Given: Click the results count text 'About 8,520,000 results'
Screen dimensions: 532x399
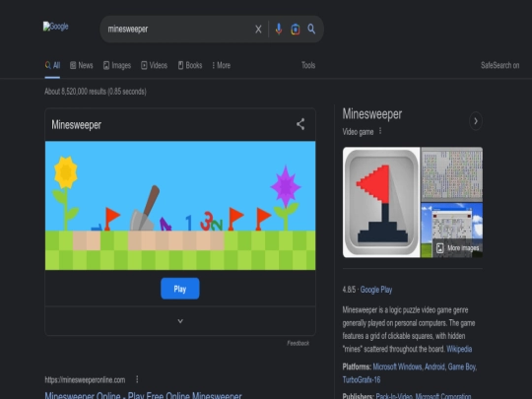Looking at the screenshot, I should (x=75, y=92).
